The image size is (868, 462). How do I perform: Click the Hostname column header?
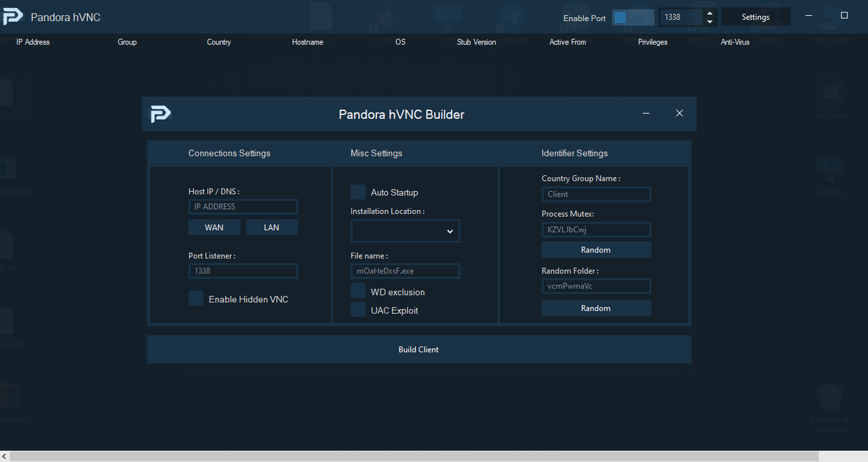coord(307,42)
